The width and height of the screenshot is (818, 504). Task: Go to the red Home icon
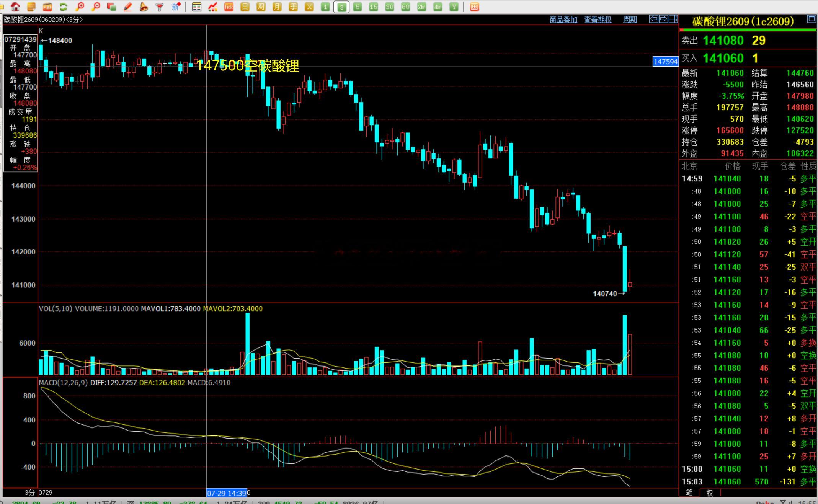[15, 7]
